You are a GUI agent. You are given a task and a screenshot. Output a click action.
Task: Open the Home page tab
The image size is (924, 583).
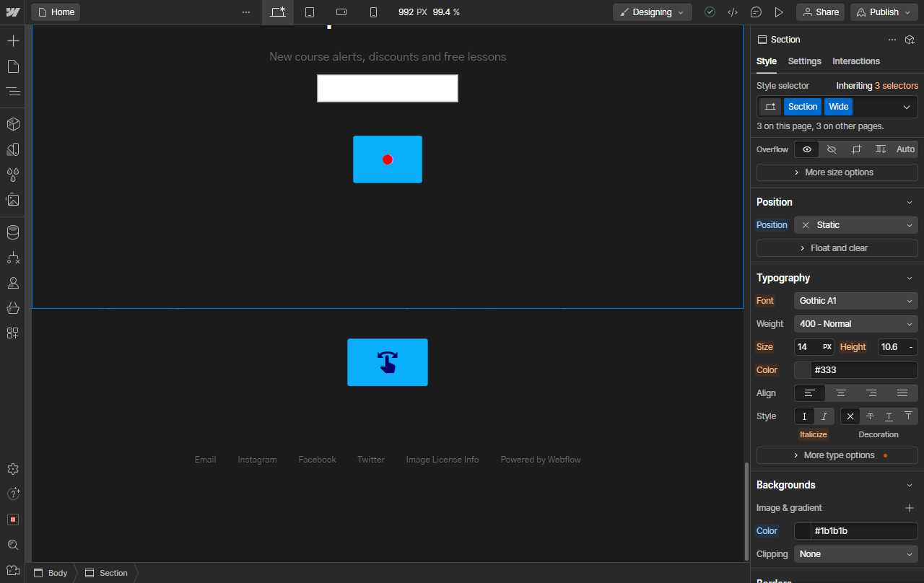(56, 12)
